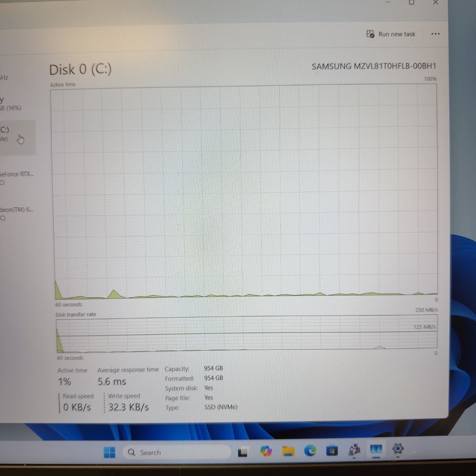
Task: Select the GeForce RTX GPU sidebar entry
Action: 17,178
